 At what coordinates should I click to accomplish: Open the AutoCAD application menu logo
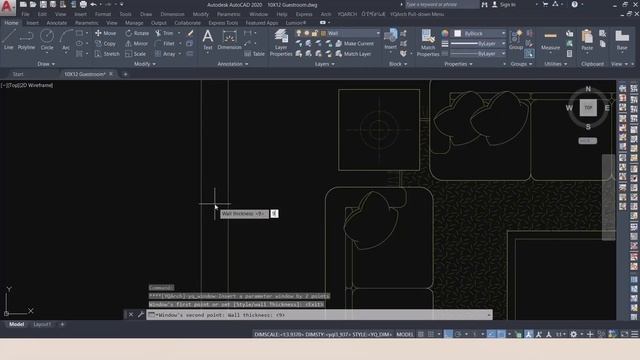point(7,7)
